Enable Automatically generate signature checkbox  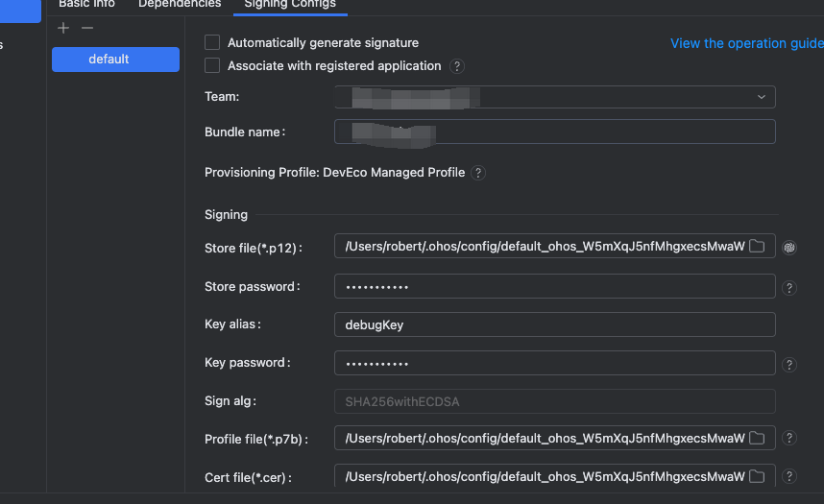point(212,42)
